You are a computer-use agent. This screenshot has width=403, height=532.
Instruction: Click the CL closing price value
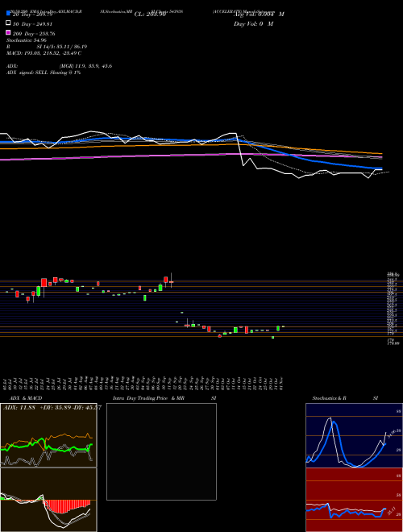coord(150,15)
